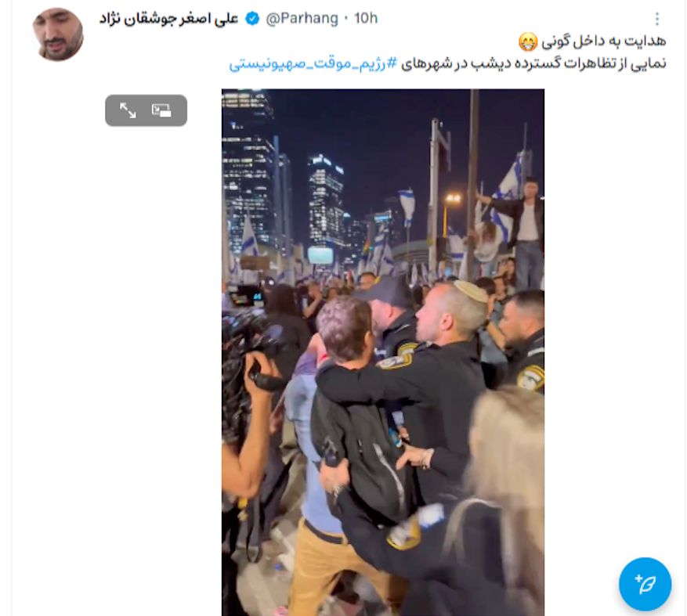The width and height of the screenshot is (687, 616).
Task: Open the three-dot more options menu
Action: coord(656,18)
